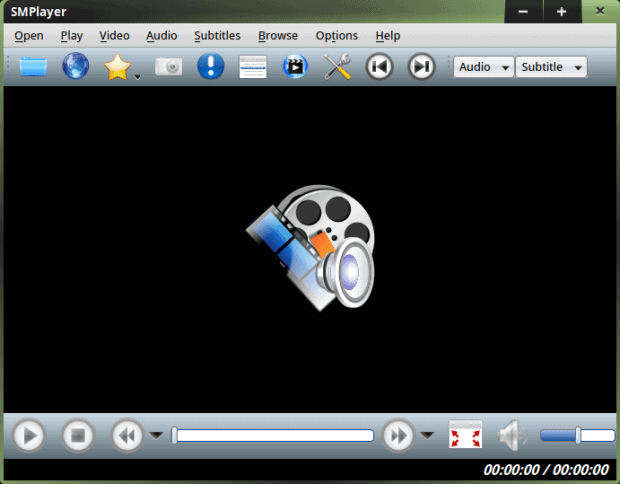Open file using the blue folder icon

(x=33, y=66)
